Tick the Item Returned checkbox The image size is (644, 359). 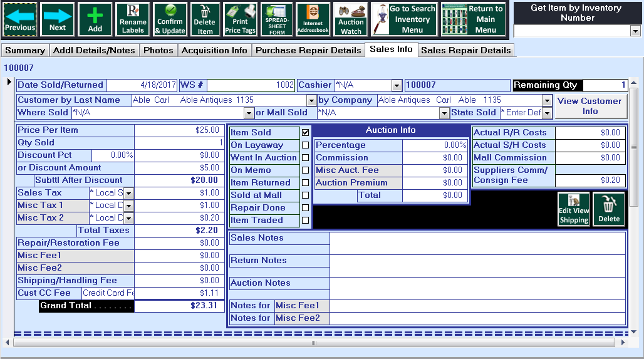tap(305, 183)
